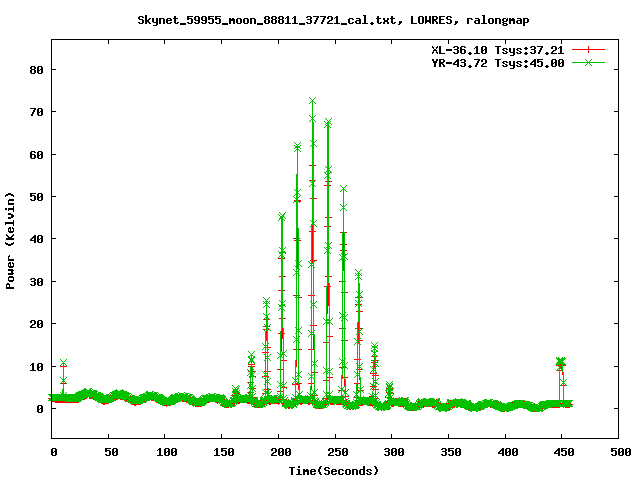This screenshot has width=640, height=480.
Task: Click the YR-43.72 Tsys:45.00 legend label
Action: (x=498, y=63)
